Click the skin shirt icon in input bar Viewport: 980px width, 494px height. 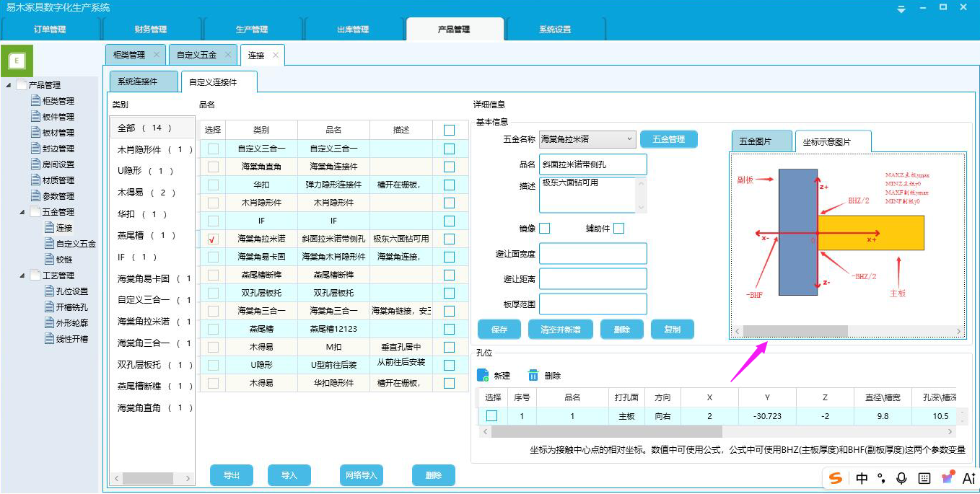click(947, 477)
